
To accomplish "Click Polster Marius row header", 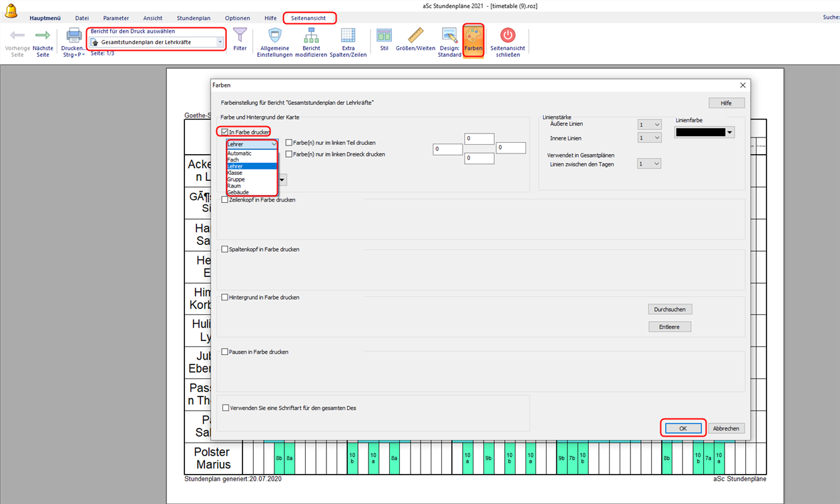I will 214,459.
